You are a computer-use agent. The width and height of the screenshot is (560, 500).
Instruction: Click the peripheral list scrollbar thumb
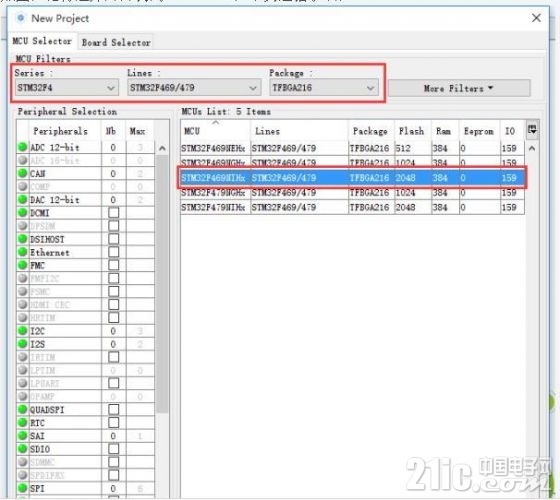click(x=162, y=284)
